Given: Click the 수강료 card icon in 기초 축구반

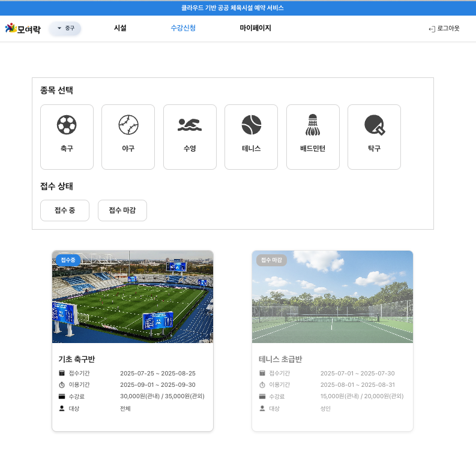Looking at the screenshot, I should click(62, 396).
